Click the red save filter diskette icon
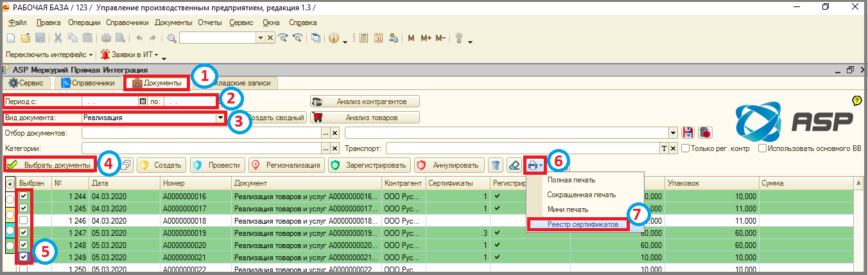This screenshot has width=868, height=275. [x=688, y=132]
